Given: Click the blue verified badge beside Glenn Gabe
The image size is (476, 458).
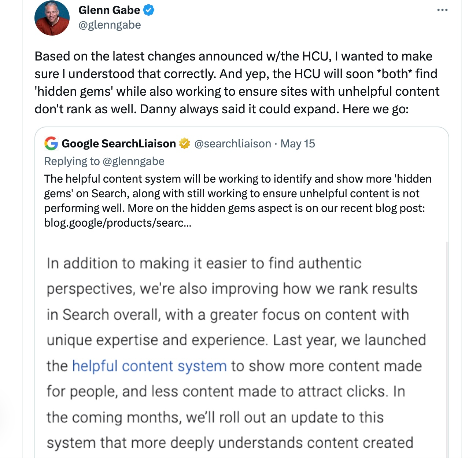Looking at the screenshot, I should (148, 10).
